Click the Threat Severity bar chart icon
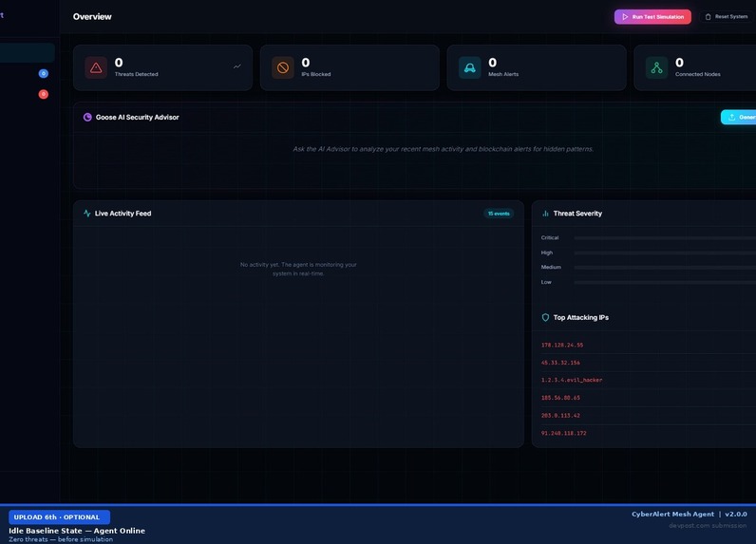This screenshot has width=756, height=544. pos(546,214)
